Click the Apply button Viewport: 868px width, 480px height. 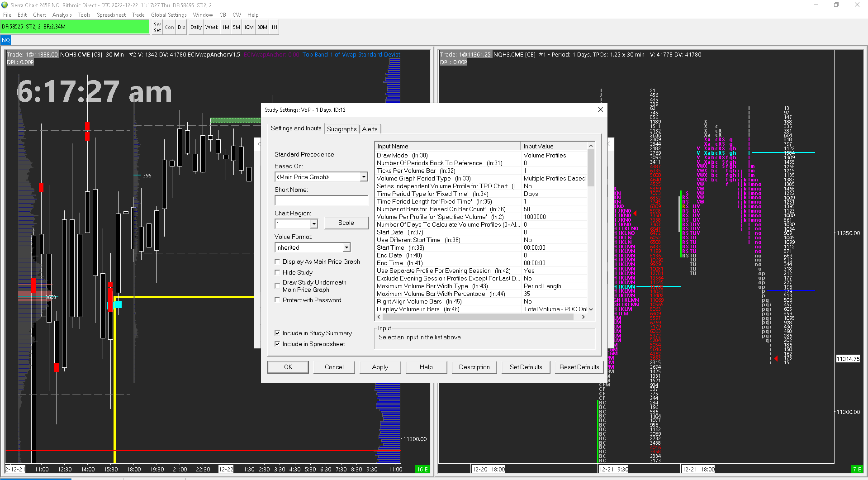(x=380, y=367)
